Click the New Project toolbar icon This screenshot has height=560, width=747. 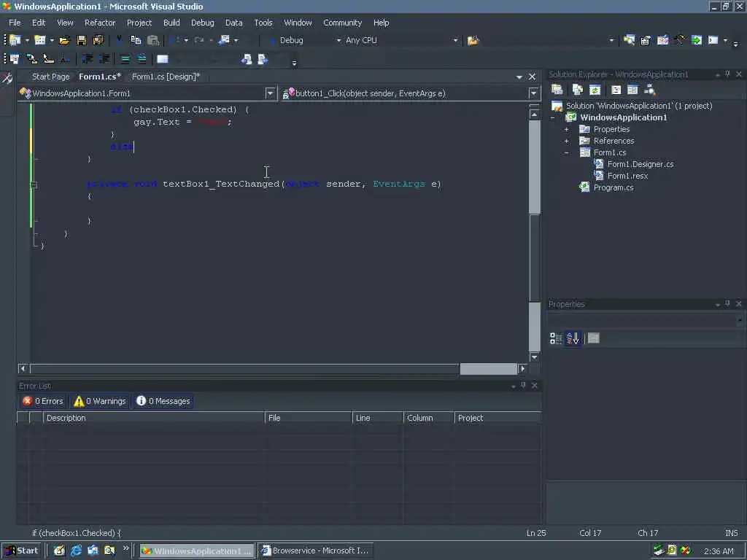(15, 41)
